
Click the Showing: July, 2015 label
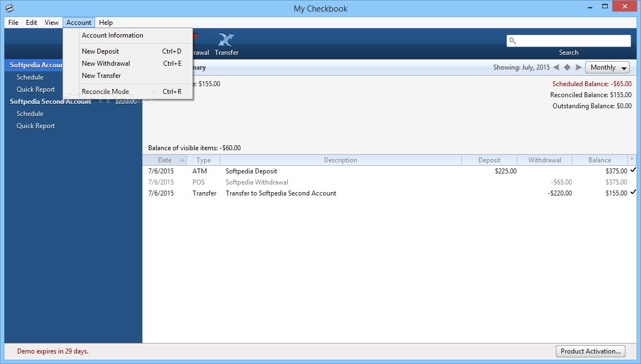(521, 67)
